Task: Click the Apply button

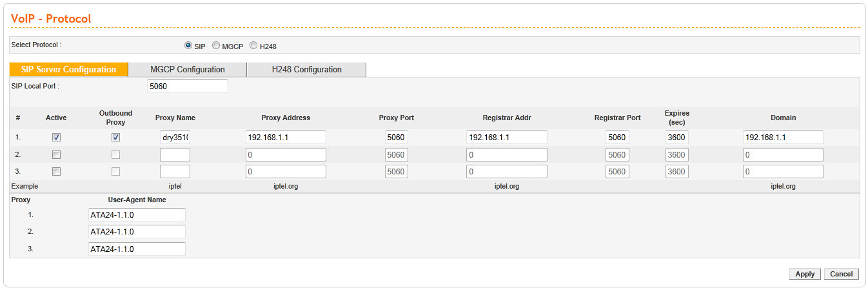Action: 805,274
